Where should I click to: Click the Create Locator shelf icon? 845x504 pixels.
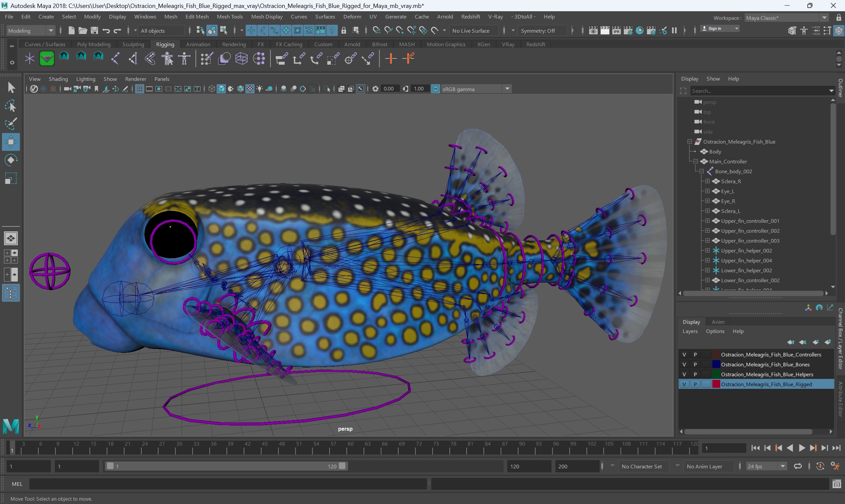click(30, 59)
